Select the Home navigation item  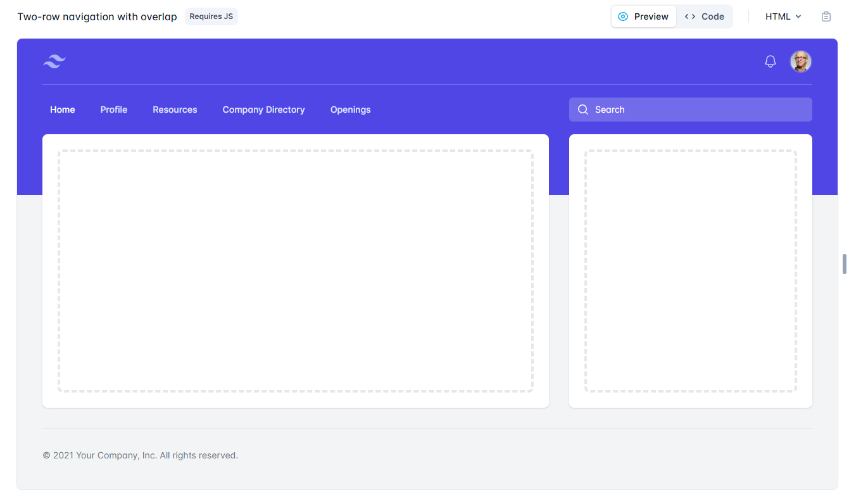pyautogui.click(x=62, y=110)
